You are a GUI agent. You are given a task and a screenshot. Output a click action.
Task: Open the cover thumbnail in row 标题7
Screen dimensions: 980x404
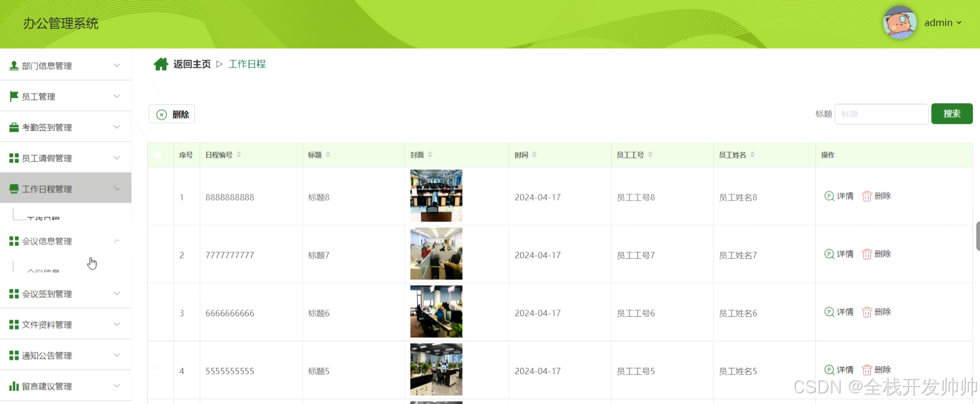point(436,254)
